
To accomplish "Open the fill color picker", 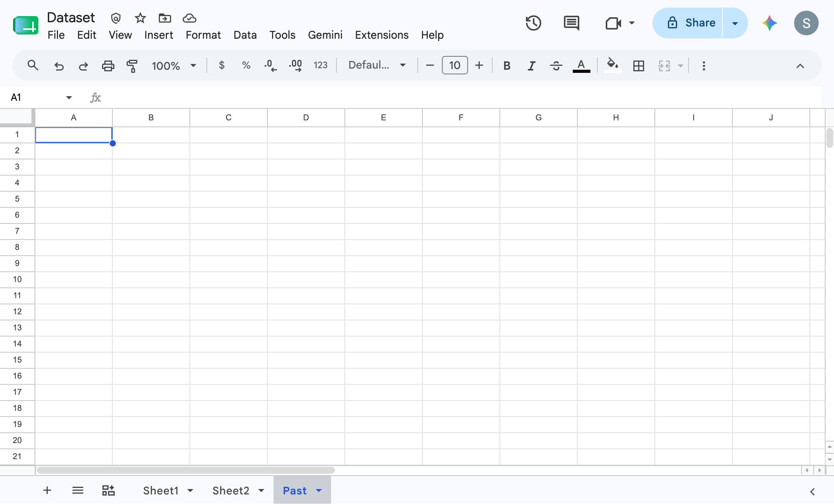I will tap(613, 65).
